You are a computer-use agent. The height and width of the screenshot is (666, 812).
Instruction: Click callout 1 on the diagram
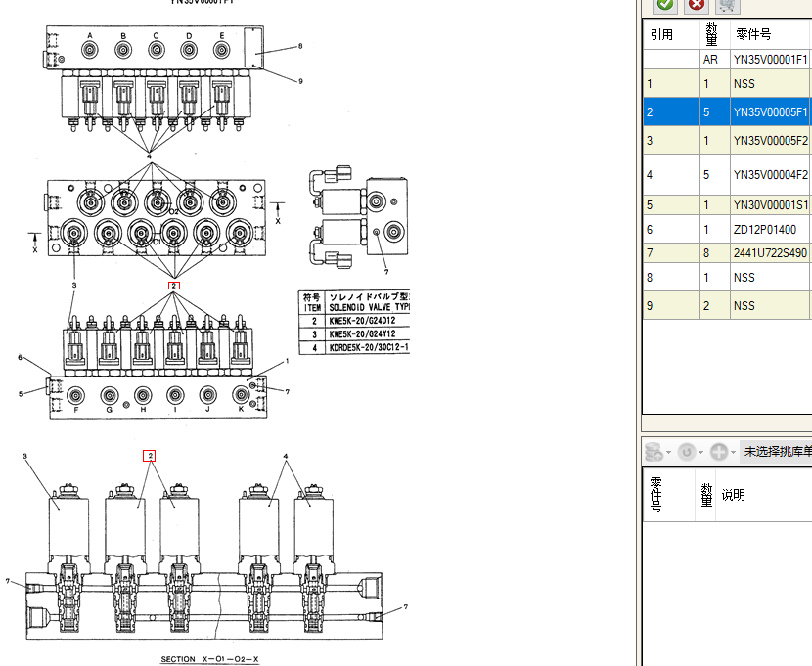click(287, 361)
